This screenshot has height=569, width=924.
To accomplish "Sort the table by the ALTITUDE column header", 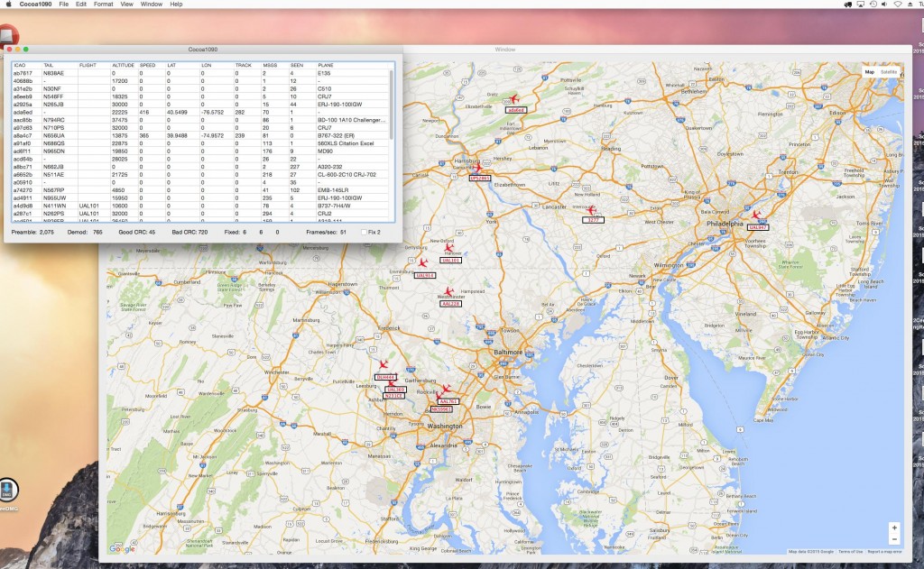I will pyautogui.click(x=124, y=66).
